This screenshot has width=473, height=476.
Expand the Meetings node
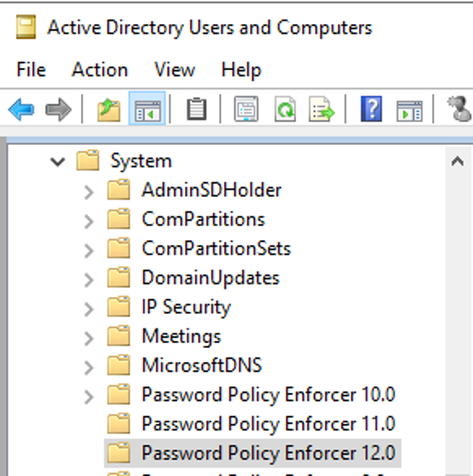[89, 338]
